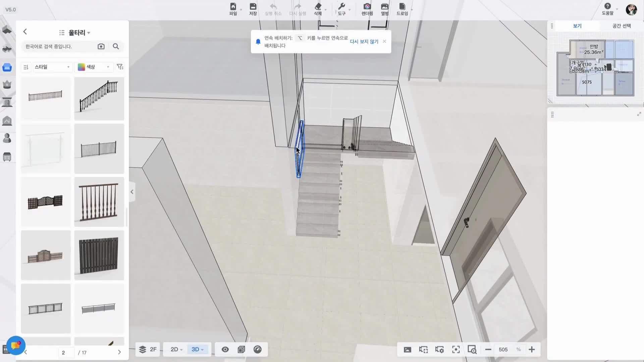Expand the 울타리 category dropdown
Viewport: 644px width, 362px height.
(x=79, y=33)
